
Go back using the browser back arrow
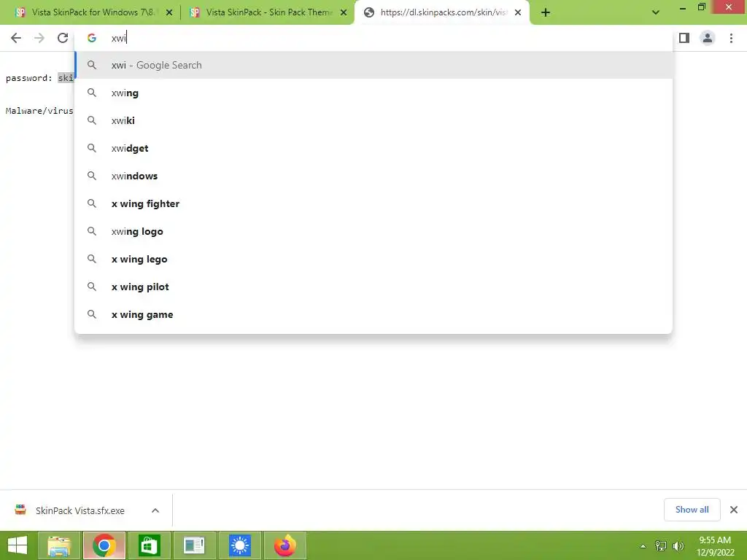point(16,38)
